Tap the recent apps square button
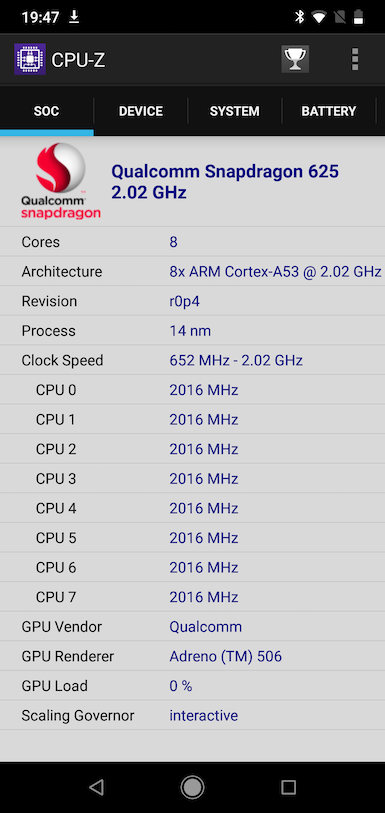The image size is (385, 813). point(288,788)
